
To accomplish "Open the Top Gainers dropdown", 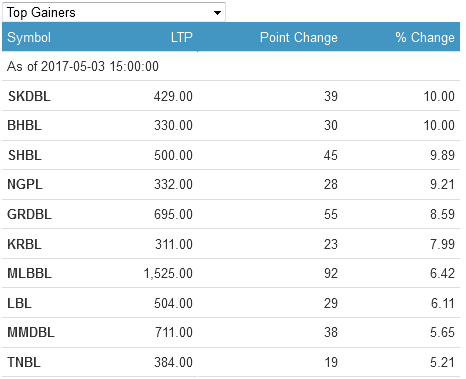I will pos(114,12).
